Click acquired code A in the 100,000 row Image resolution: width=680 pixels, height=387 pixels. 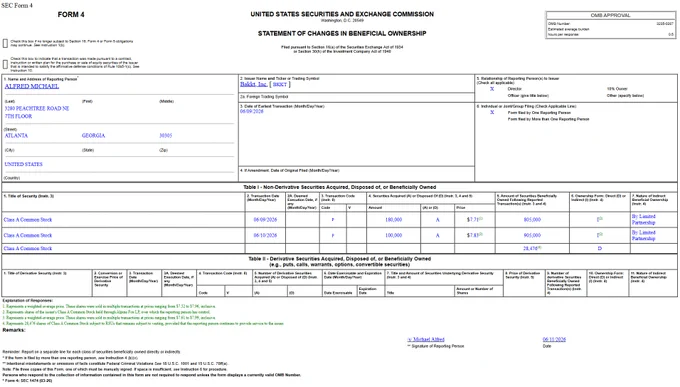click(438, 236)
